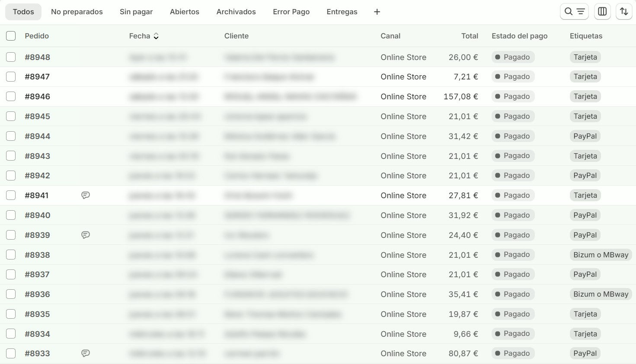Click the Bizum o MBway tag on order #8936
636x364 pixels.
click(x=601, y=294)
